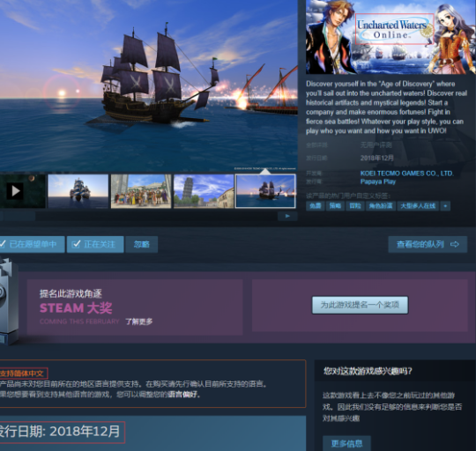
Task: Click the 2018年12月 date in sidebar
Action: tap(377, 158)
